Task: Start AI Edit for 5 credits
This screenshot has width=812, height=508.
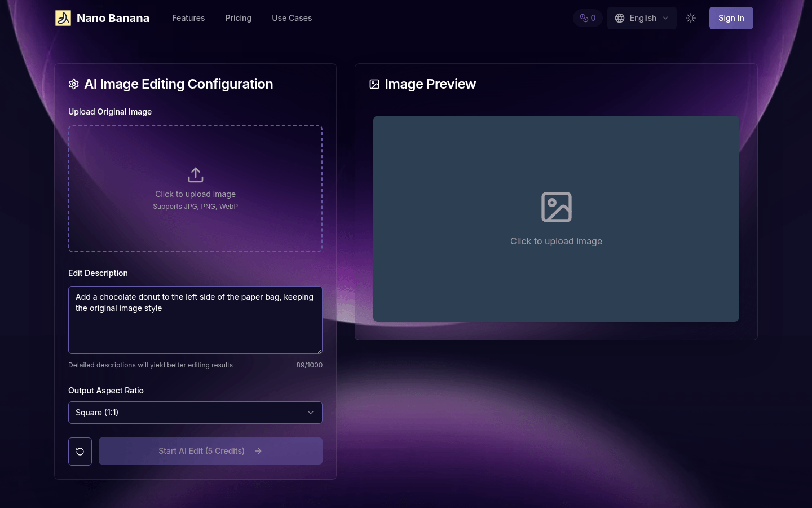Action: [x=211, y=451]
